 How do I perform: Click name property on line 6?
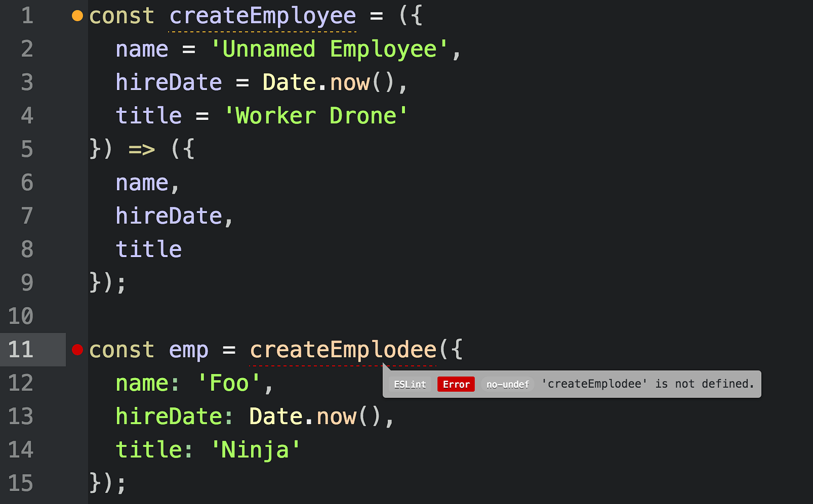point(142,183)
